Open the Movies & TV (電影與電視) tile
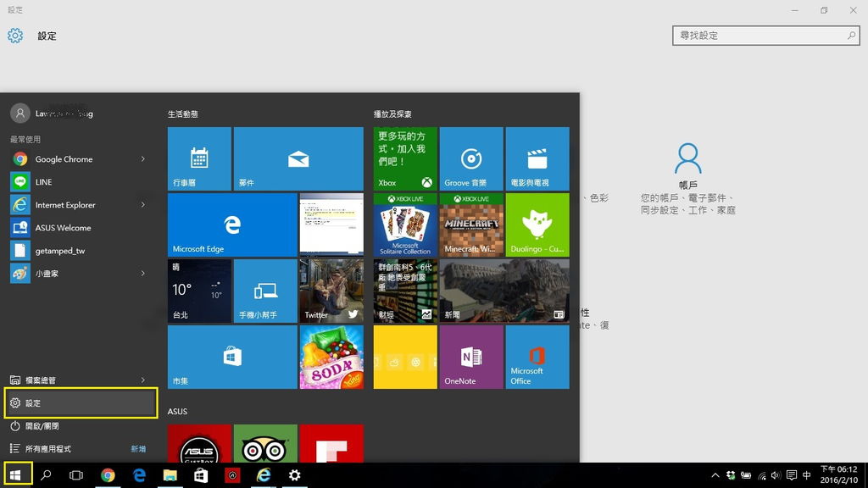868x488 pixels. (x=537, y=158)
